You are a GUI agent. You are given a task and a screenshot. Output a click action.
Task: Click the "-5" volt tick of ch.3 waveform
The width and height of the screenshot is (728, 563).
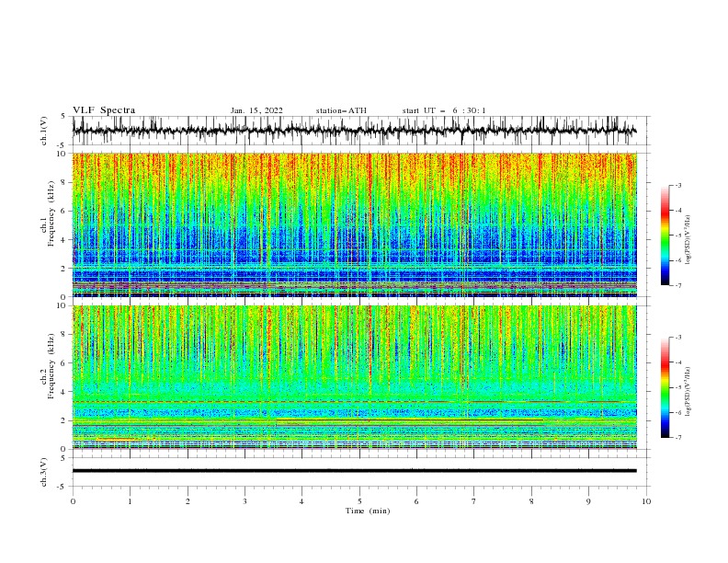(63, 487)
